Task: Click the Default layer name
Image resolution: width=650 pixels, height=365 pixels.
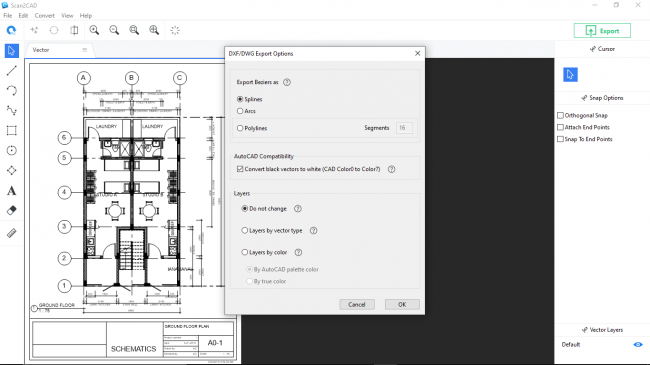Action: pyautogui.click(x=571, y=344)
